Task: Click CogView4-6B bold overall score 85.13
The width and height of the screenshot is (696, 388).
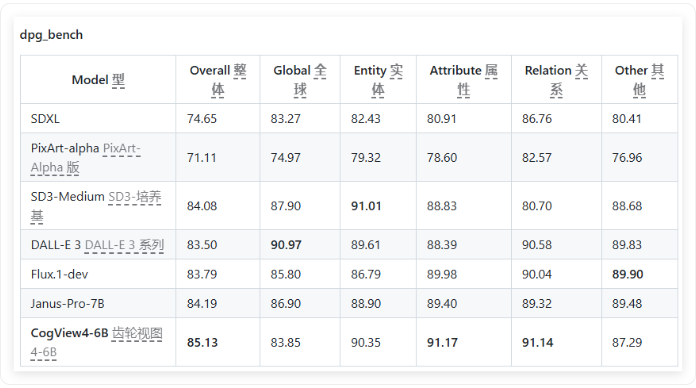Action: pyautogui.click(x=202, y=343)
